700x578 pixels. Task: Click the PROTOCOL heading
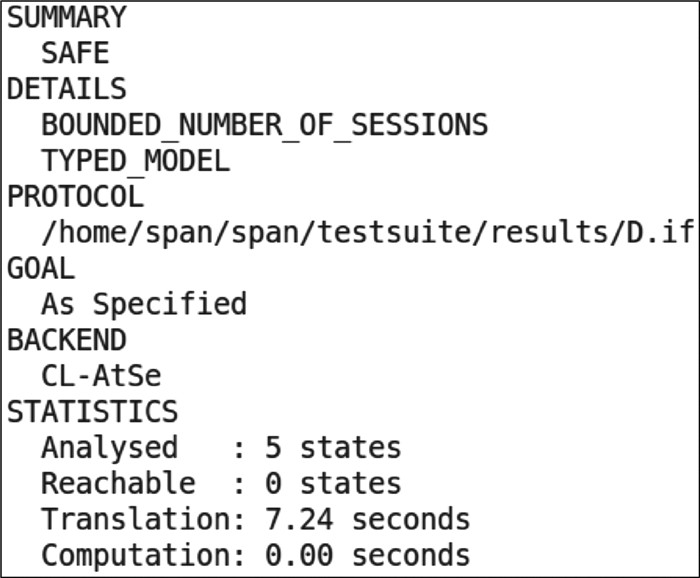pyautogui.click(x=75, y=196)
